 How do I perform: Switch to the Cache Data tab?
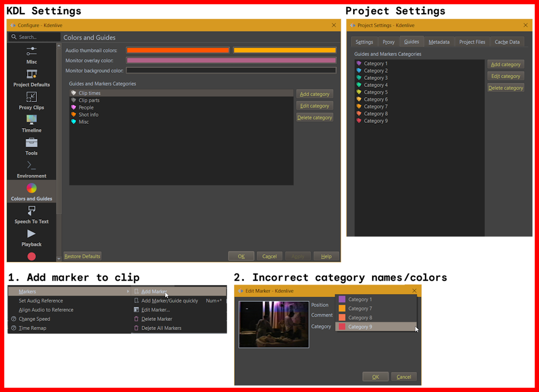[x=507, y=42]
